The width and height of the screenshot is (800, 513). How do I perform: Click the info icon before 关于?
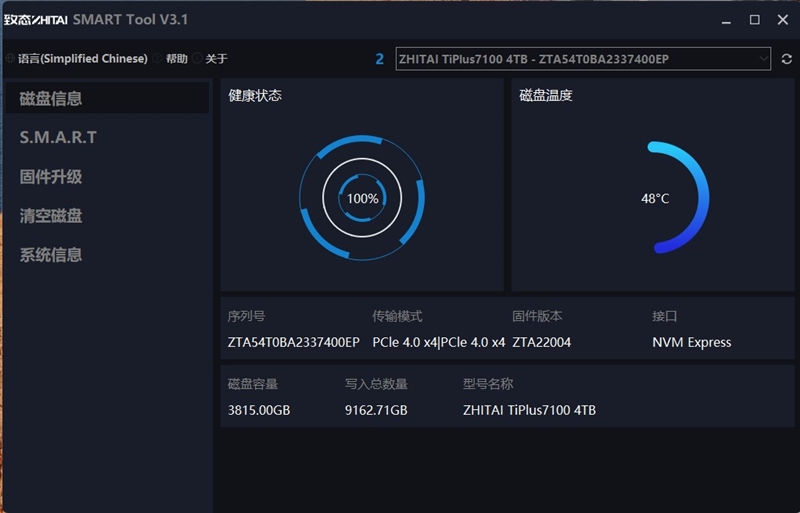tap(197, 59)
